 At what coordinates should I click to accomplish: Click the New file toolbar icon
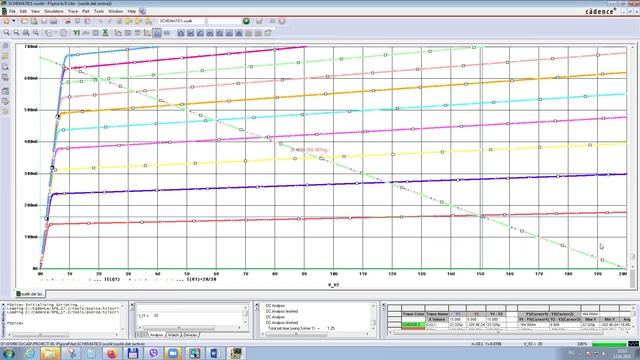tap(7, 21)
